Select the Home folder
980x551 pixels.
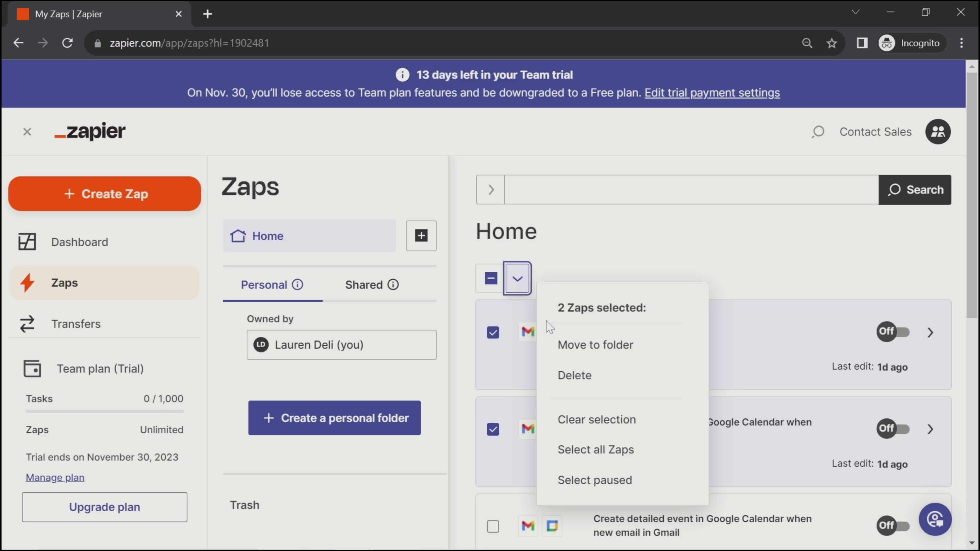pos(309,236)
